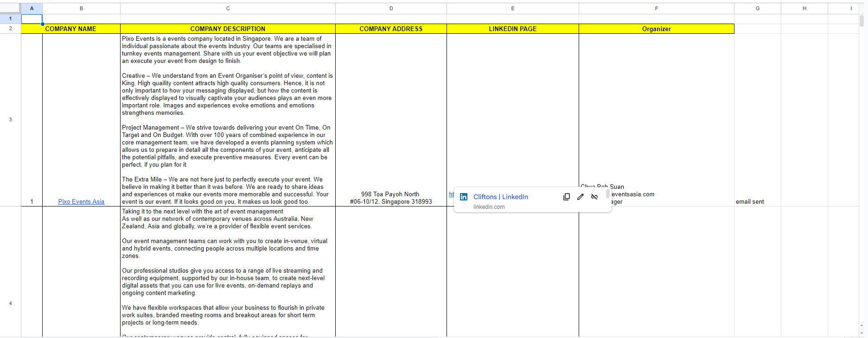Open the Cliftons | LinkedIn link
The height and width of the screenshot is (338, 868).
[x=500, y=197]
